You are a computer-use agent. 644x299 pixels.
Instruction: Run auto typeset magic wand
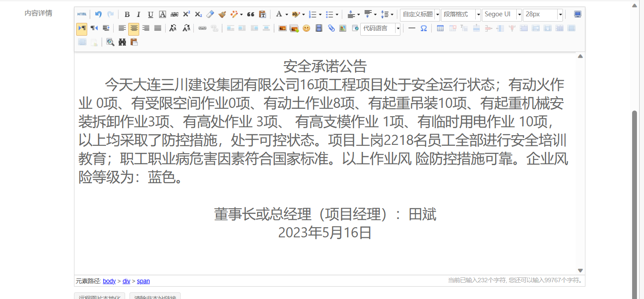point(234,15)
